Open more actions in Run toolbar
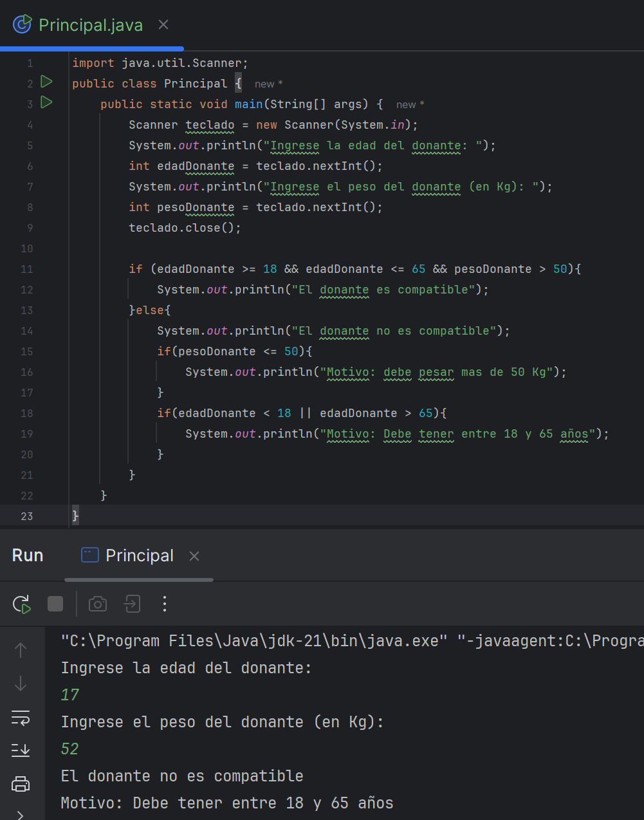Image resolution: width=644 pixels, height=820 pixels. pyautogui.click(x=165, y=604)
